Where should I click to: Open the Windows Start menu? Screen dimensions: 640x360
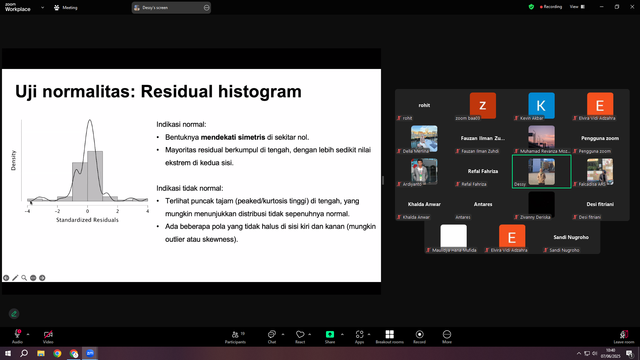(8, 353)
